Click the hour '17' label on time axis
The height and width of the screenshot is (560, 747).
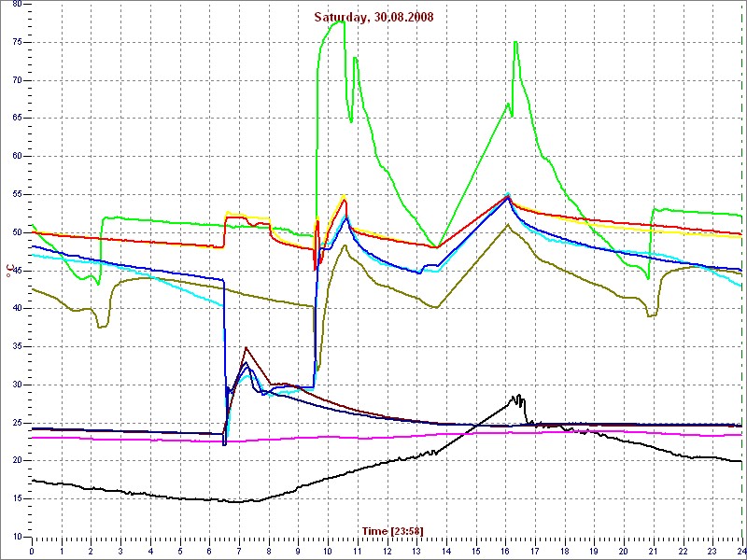click(534, 552)
